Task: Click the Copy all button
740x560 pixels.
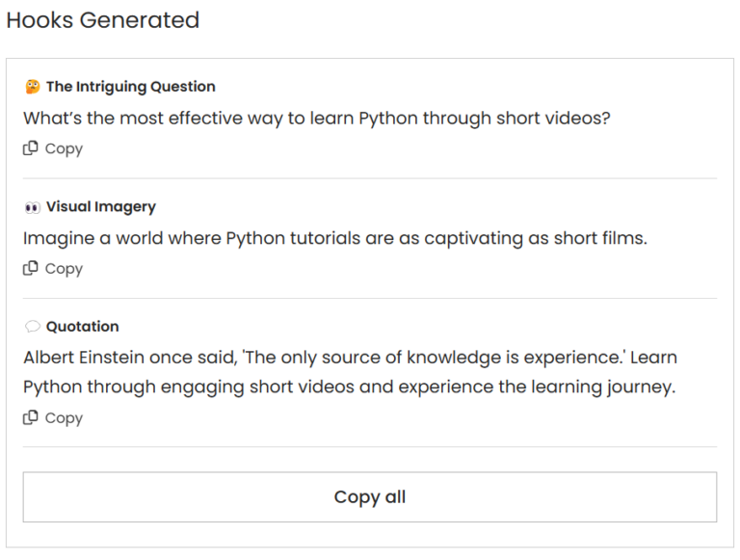Action: [370, 496]
